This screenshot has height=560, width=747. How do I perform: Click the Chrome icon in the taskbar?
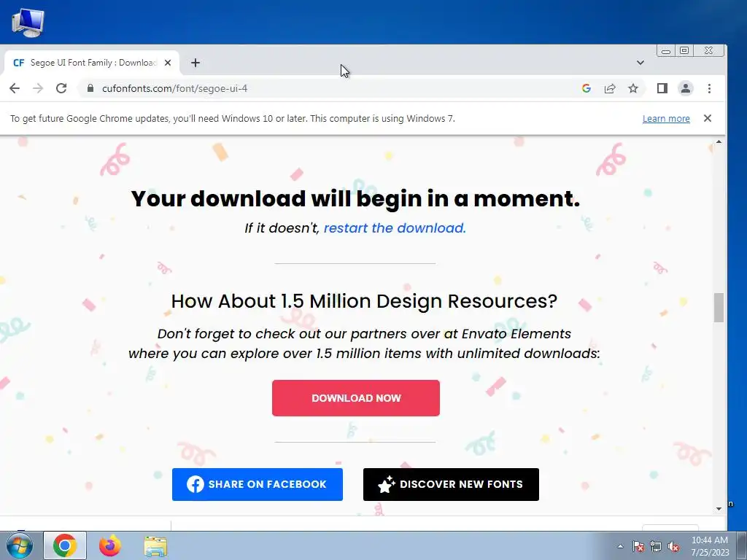point(65,545)
